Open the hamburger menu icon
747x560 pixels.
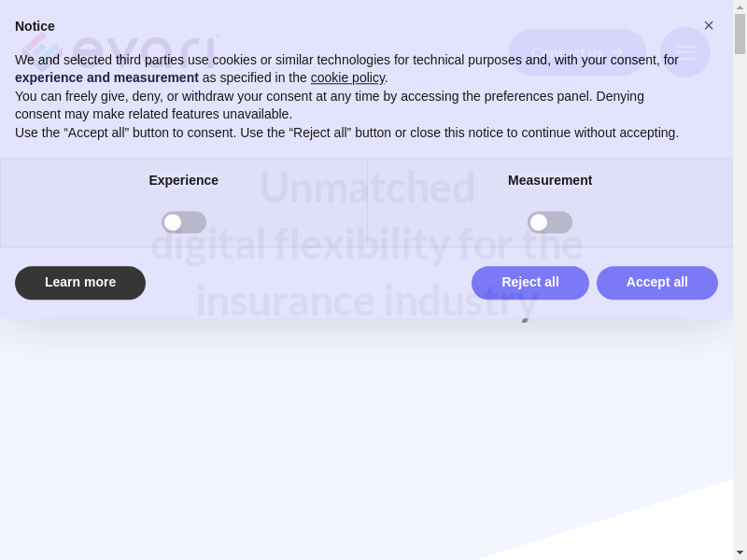tap(685, 53)
